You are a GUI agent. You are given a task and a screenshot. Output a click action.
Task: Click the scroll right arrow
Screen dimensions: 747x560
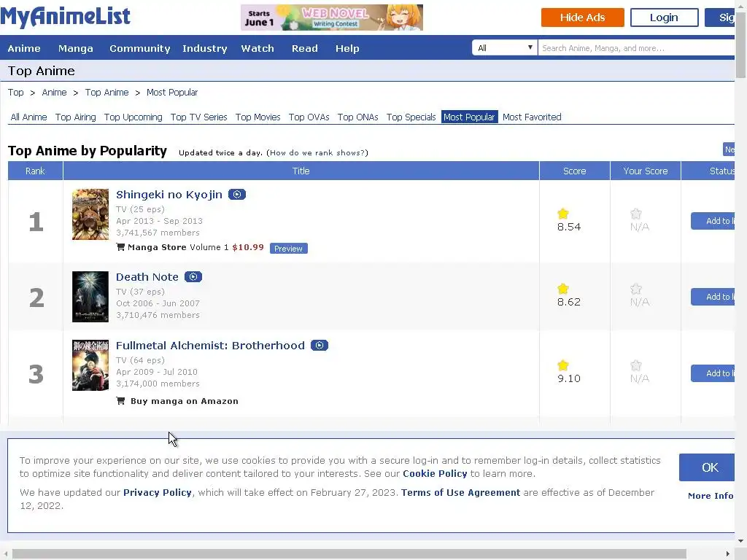click(728, 553)
